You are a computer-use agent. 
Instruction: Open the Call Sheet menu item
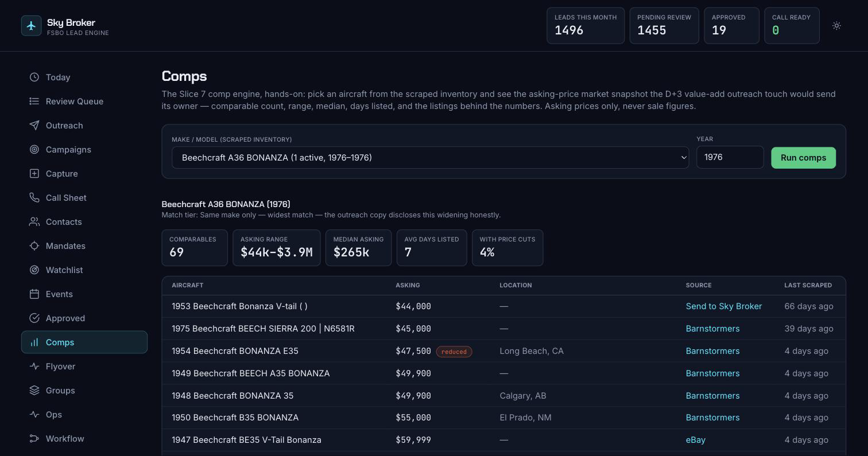[x=84, y=198]
